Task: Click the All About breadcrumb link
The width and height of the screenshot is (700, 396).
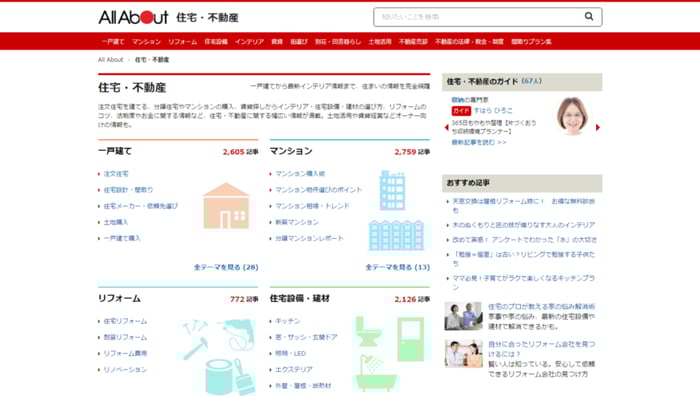Action: (x=110, y=59)
